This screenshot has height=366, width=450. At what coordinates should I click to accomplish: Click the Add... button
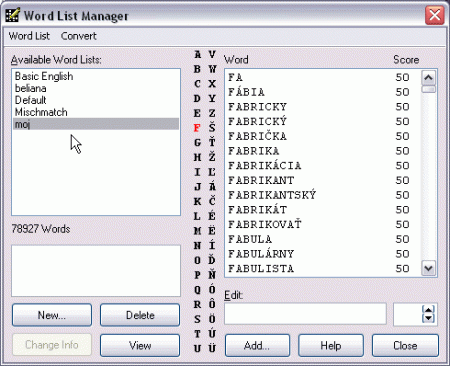pyautogui.click(x=257, y=346)
